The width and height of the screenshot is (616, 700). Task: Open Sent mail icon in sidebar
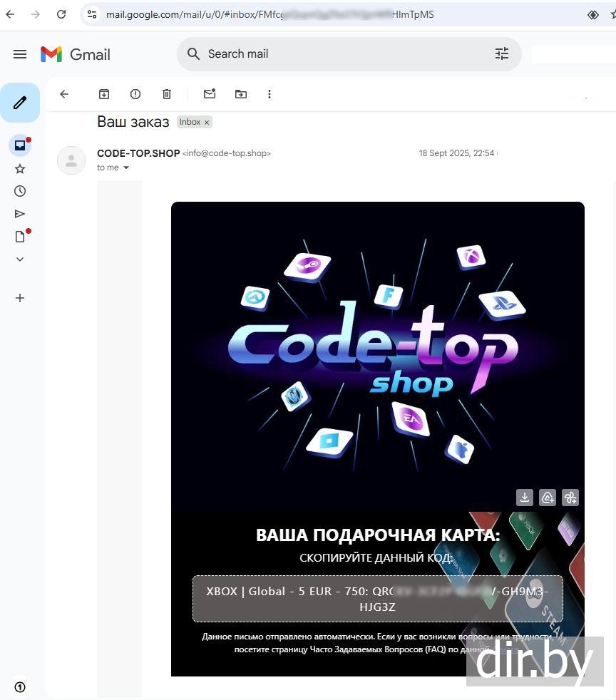click(x=20, y=214)
